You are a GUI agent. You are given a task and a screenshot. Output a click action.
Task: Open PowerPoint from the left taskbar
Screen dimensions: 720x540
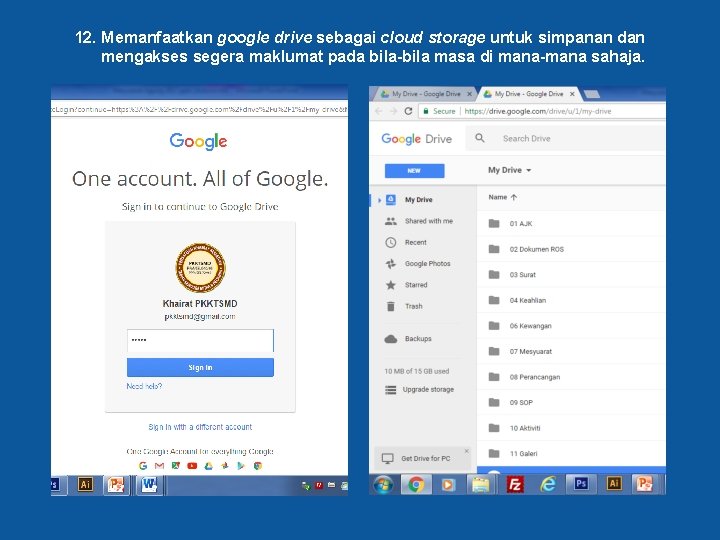116,484
